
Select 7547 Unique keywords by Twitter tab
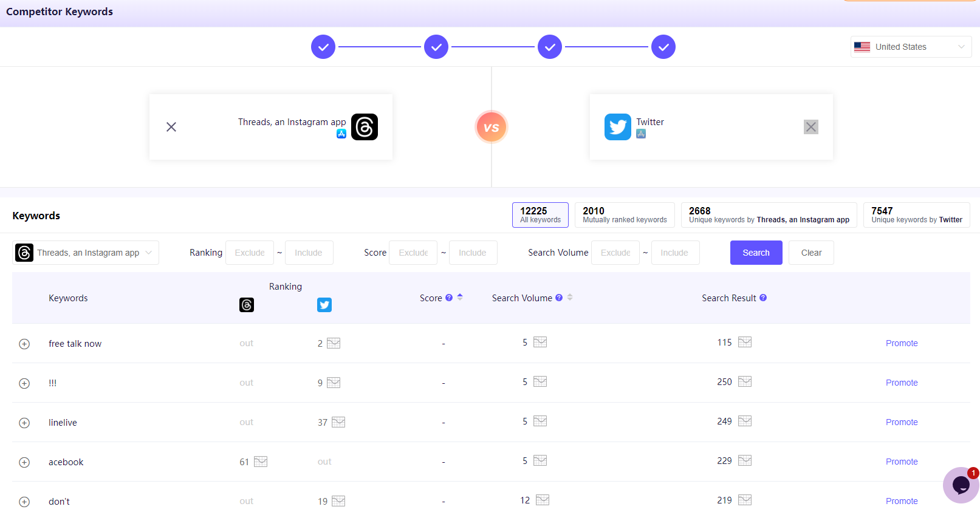[917, 215]
